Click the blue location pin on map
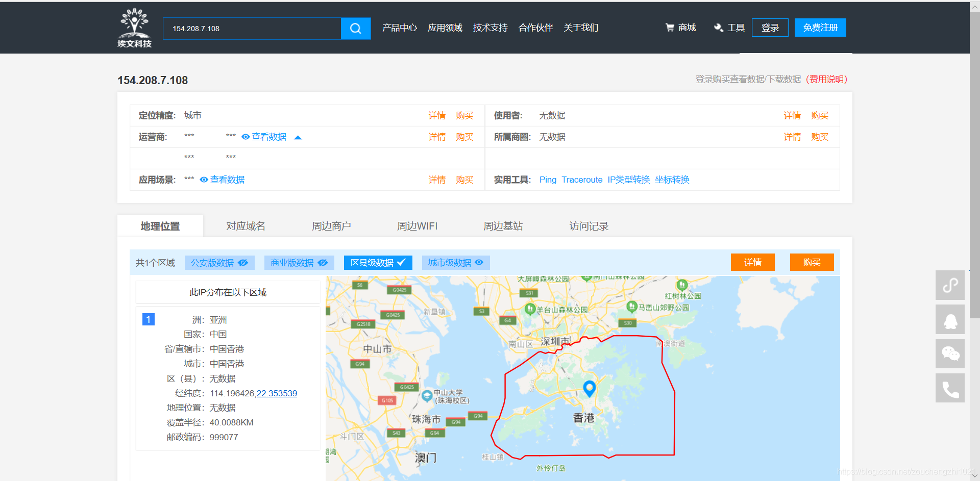This screenshot has height=481, width=980. [x=590, y=388]
